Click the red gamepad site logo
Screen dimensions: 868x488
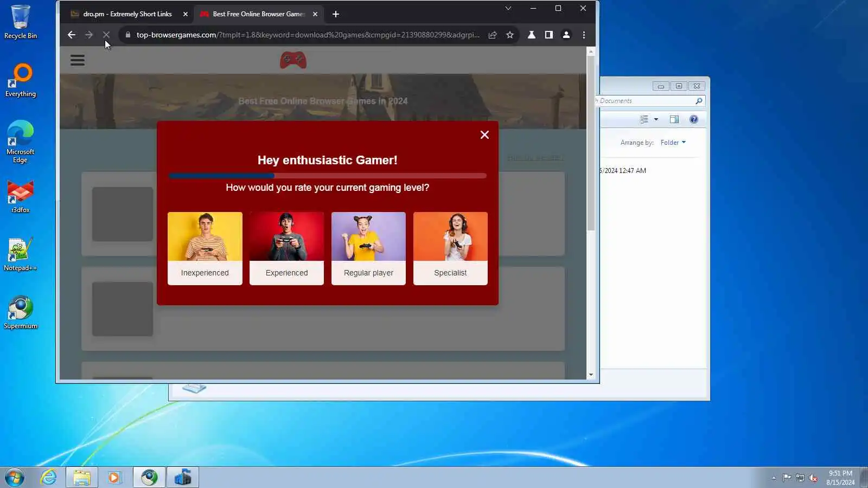tap(293, 60)
